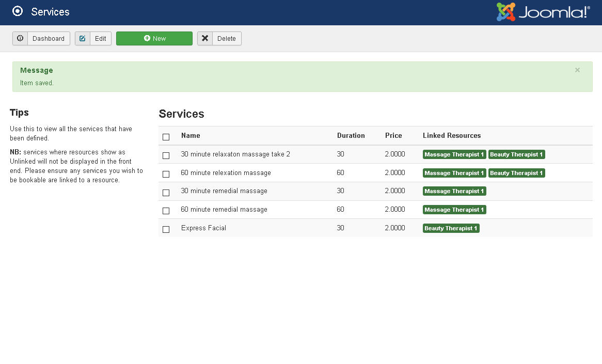This screenshot has height=364, width=602.
Task: Click Massage Therapist 1 badge in 60 minute remedial row
Action: [x=454, y=210]
